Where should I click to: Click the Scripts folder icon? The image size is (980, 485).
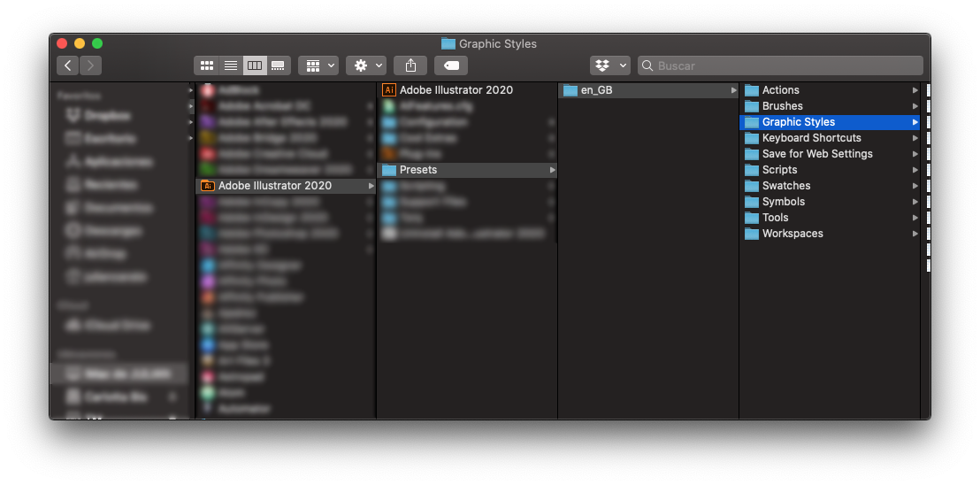click(751, 170)
